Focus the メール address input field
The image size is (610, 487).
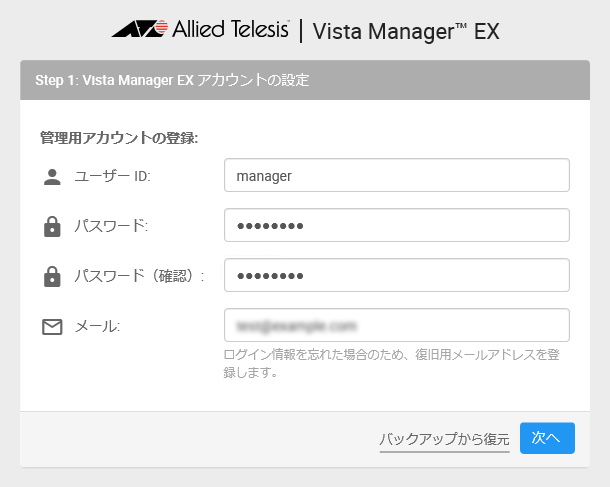(397, 325)
